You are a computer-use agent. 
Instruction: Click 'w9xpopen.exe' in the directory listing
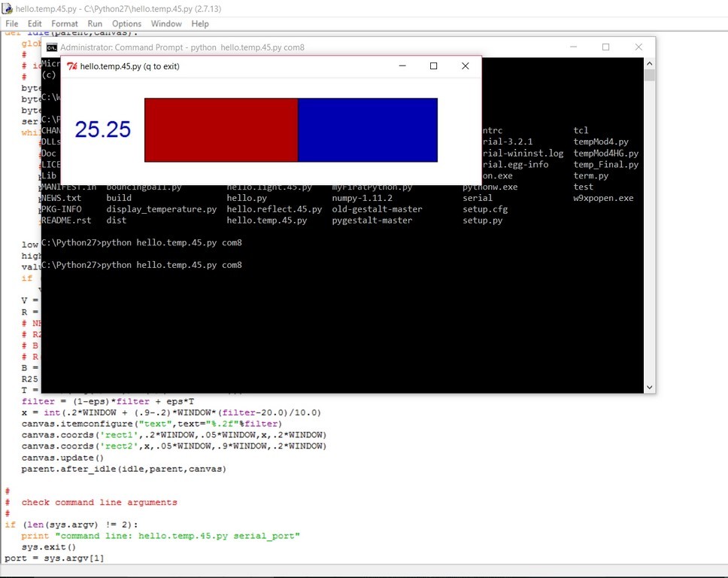point(603,198)
